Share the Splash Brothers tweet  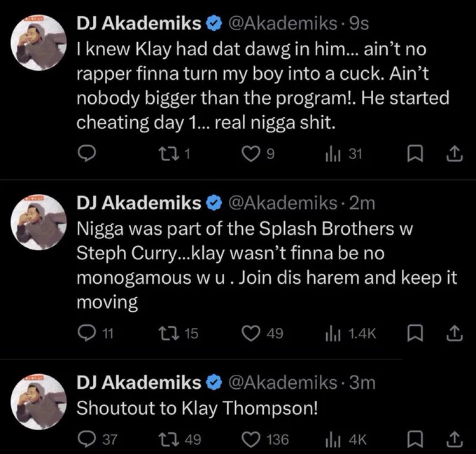coord(454,333)
